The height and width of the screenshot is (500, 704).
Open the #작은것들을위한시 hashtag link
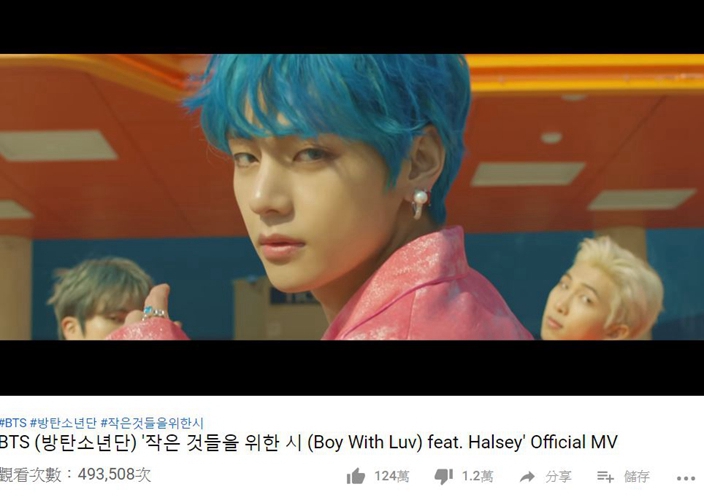click(x=152, y=423)
